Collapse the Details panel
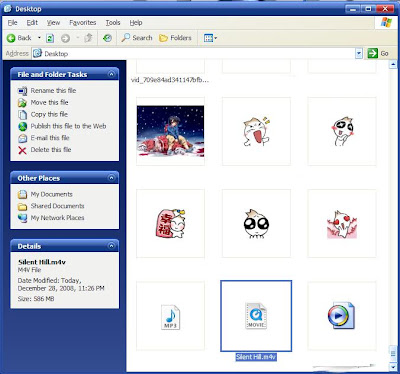This screenshot has width=400, height=374. [111, 246]
